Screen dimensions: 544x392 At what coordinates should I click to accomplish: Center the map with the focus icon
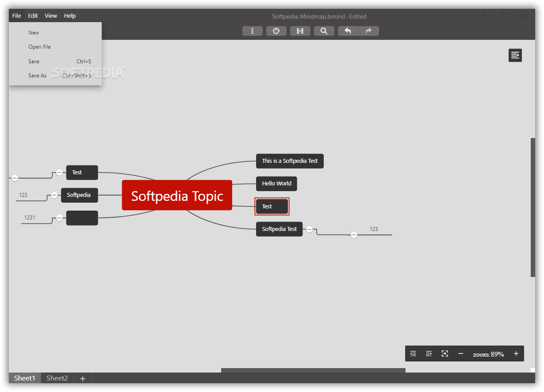pos(445,354)
